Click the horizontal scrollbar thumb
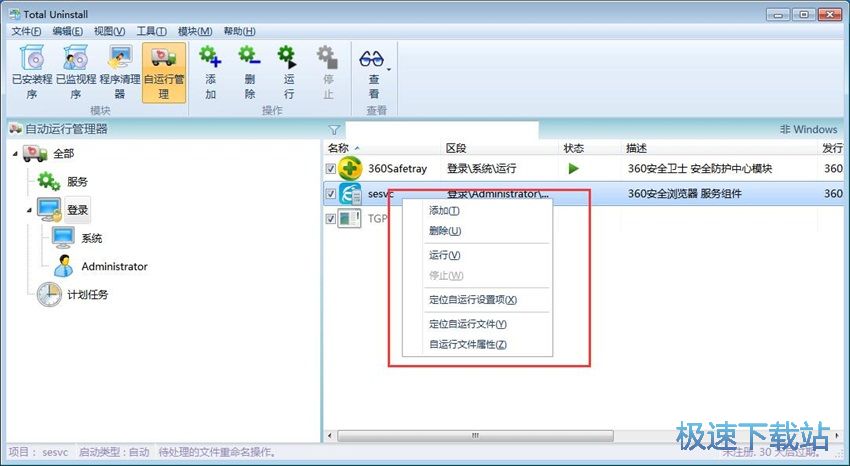 click(x=475, y=436)
